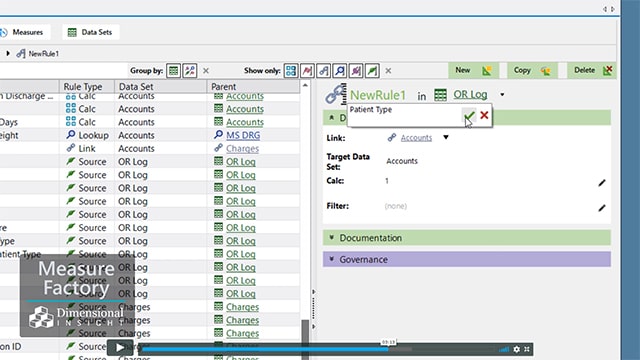This screenshot has width=640, height=360.
Task: Open video settings gear icon
Action: coord(517,349)
